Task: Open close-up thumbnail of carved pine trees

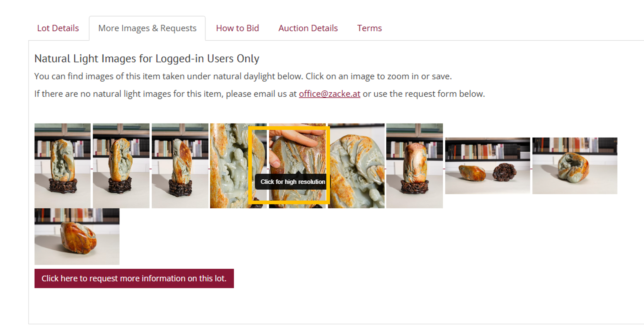Action: pyautogui.click(x=356, y=166)
